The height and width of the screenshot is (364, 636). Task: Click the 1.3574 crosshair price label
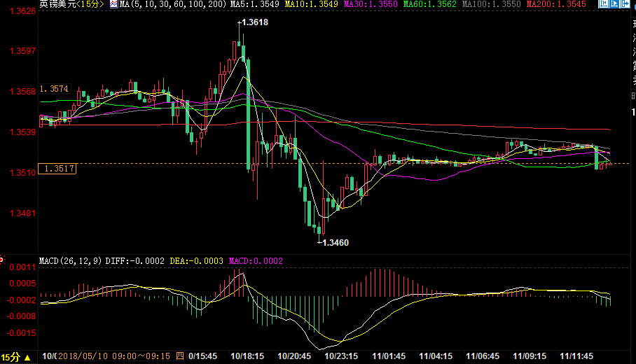55,89
